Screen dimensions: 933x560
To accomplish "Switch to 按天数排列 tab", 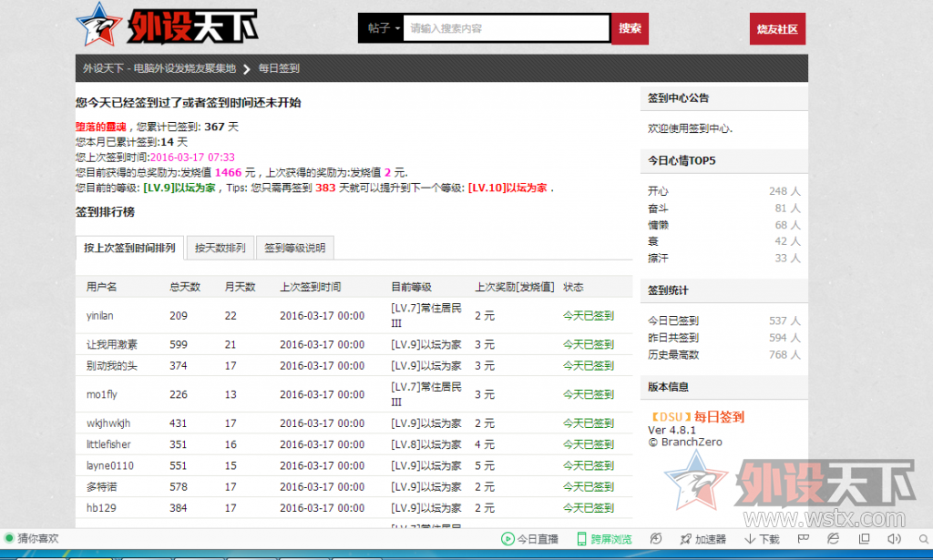I will click(220, 248).
